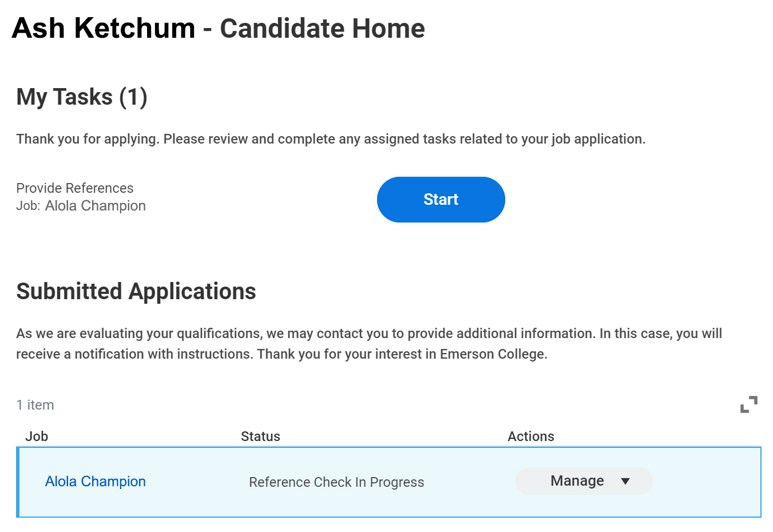Screen dimensions: 773x532
Task: Click the Candidate Home title text
Action: pos(322,28)
